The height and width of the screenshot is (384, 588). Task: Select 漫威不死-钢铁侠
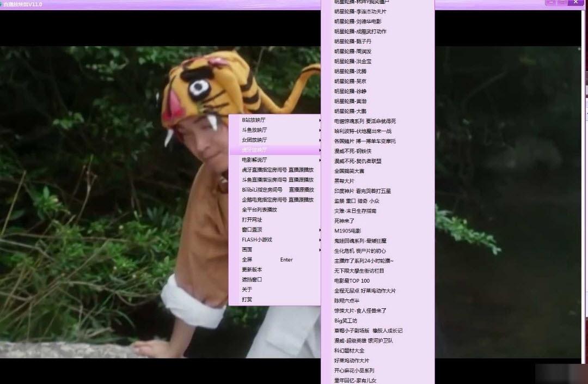(x=378, y=151)
